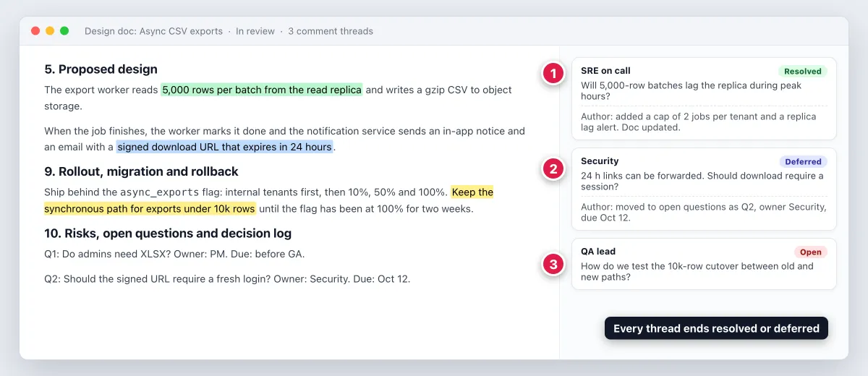Click question 'How do we test the 10k-row cutover'
The image size is (868, 376).
click(697, 271)
